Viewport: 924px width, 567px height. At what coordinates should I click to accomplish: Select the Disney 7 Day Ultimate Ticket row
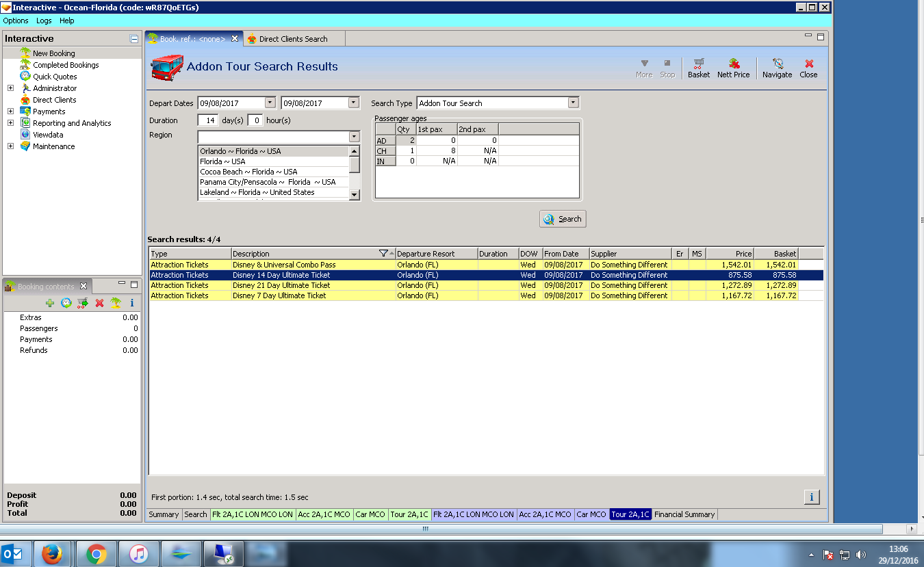point(486,295)
